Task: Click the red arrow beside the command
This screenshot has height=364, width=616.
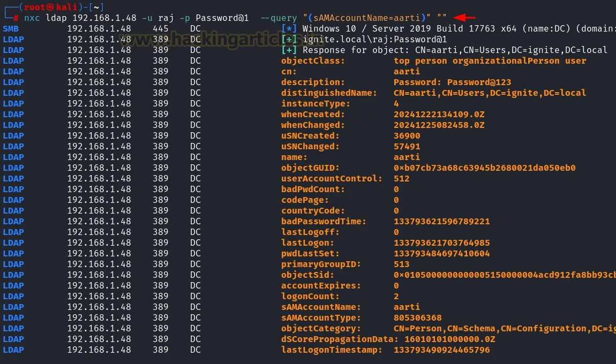Action: (464, 18)
